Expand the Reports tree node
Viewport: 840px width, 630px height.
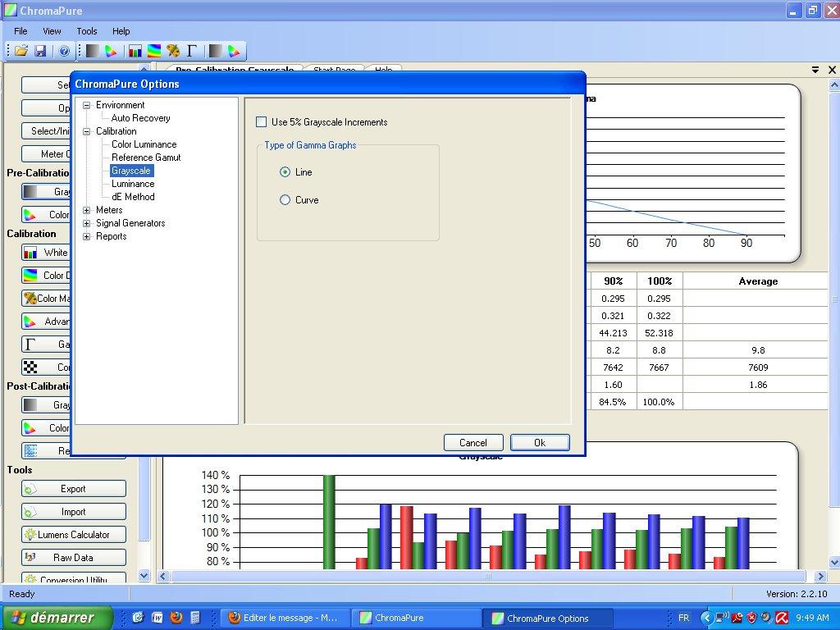pyautogui.click(x=86, y=236)
